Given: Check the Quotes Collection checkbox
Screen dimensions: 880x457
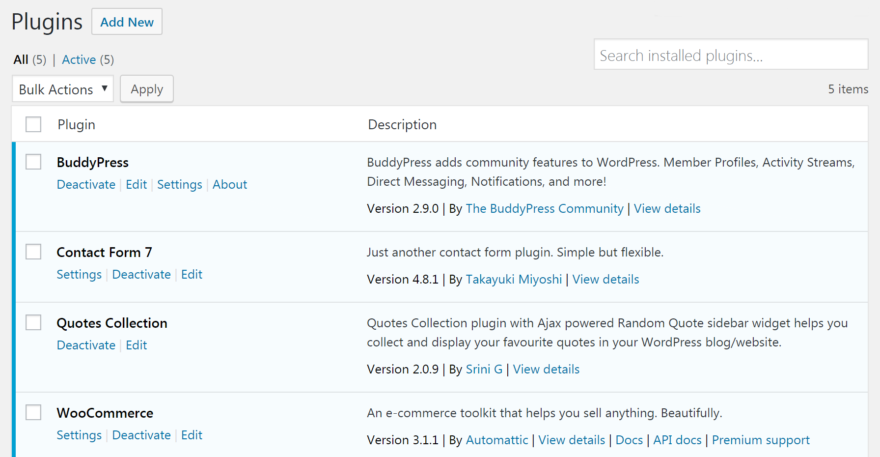Looking at the screenshot, I should tap(34, 323).
